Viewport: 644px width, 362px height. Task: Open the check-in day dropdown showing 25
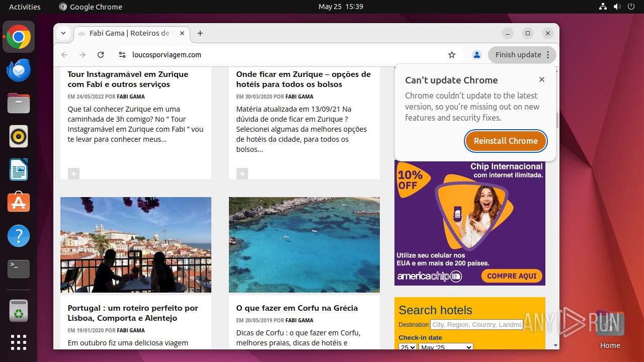click(408, 347)
